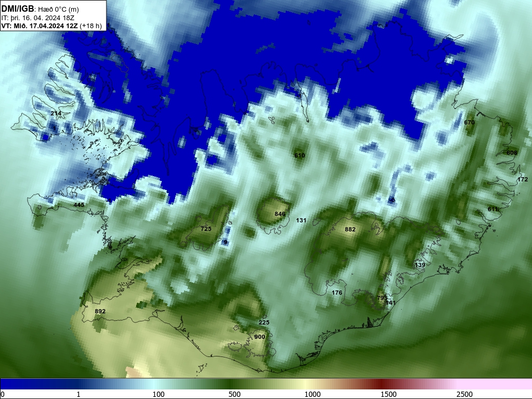The width and height of the screenshot is (532, 399).
Task: Click the 793 value on the map
Action: [381, 298]
